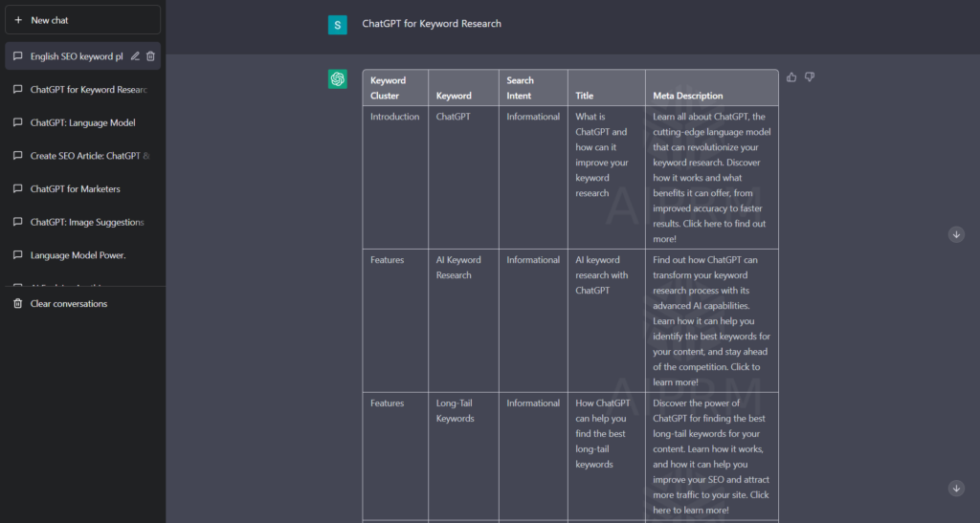
Task: Click the user prompt text ChatGPT for Keyword Research
Action: pos(432,24)
